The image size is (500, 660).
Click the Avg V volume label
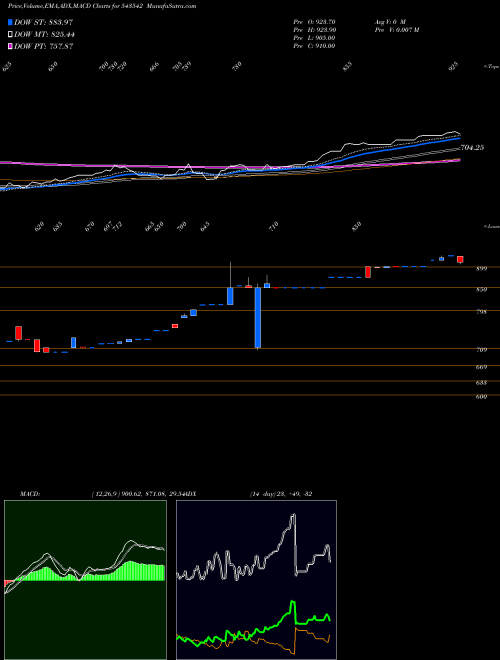coord(389,21)
